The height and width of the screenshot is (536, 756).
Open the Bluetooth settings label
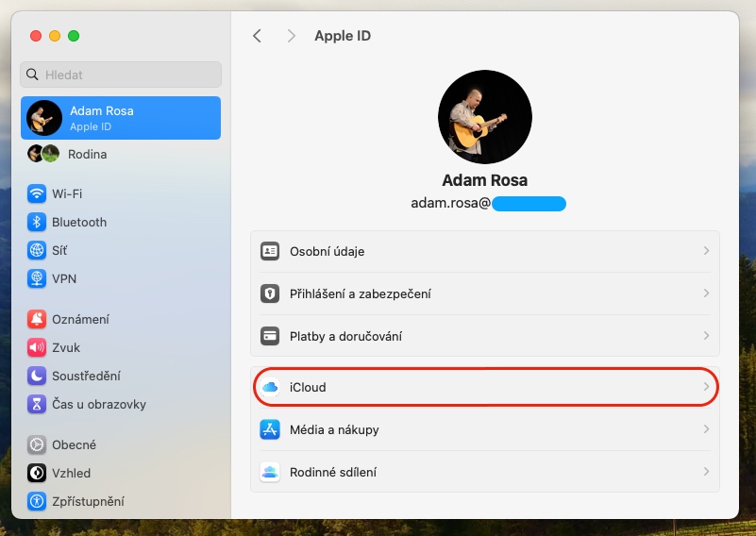pyautogui.click(x=79, y=222)
